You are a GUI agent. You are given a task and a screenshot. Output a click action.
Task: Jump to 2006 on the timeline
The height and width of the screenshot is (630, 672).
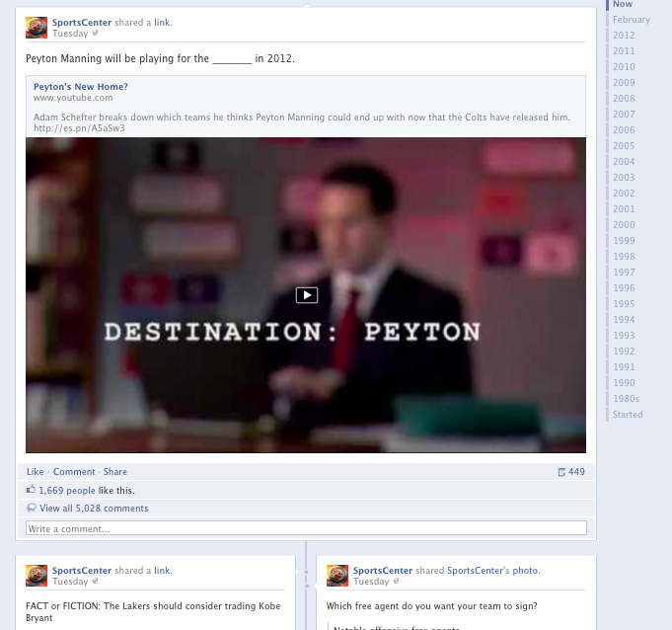[x=624, y=130]
